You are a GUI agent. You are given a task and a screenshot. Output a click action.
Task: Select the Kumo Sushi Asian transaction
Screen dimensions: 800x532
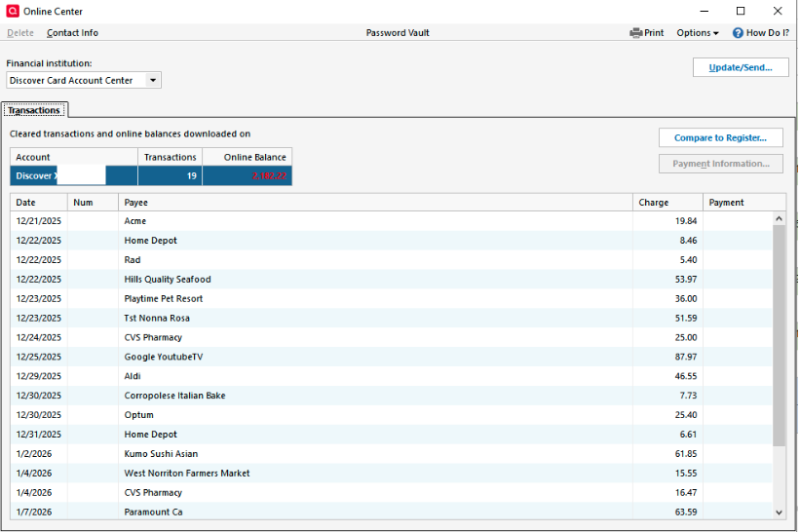[x=391, y=453]
